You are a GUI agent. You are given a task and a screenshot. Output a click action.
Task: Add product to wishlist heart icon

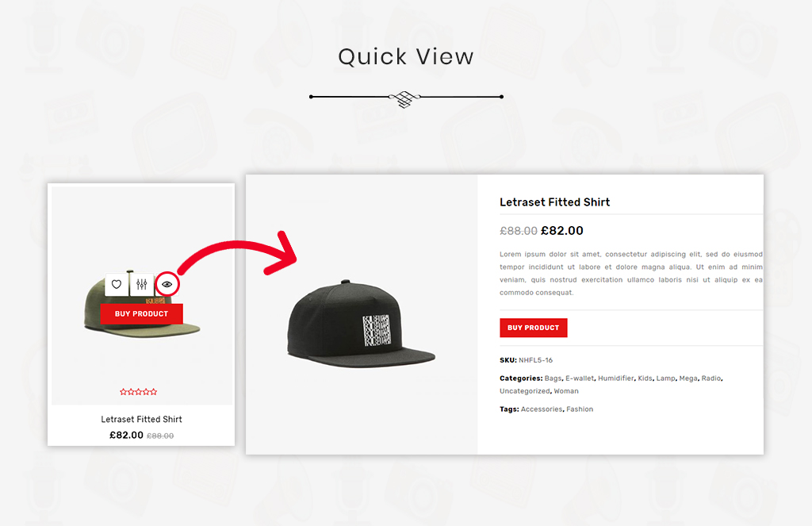[117, 284]
